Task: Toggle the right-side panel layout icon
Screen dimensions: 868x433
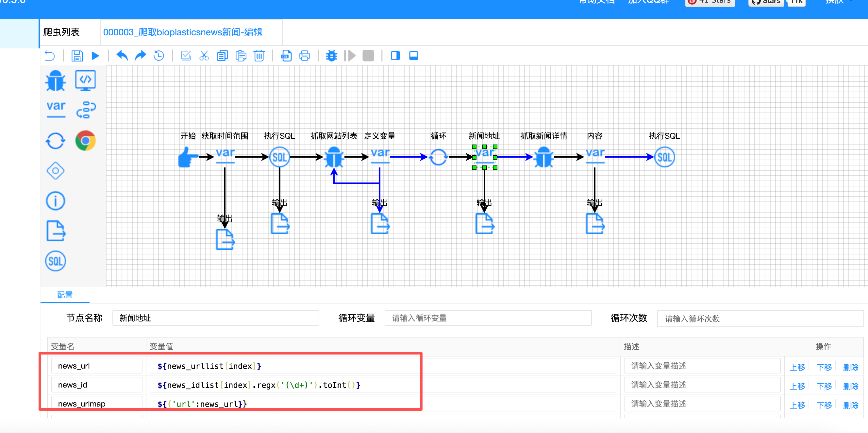Action: tap(395, 56)
